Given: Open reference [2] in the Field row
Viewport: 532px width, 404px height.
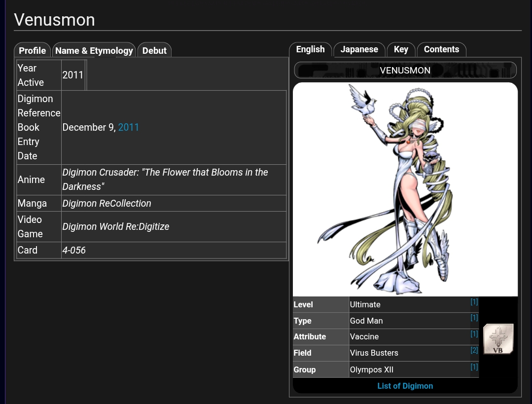Looking at the screenshot, I should (x=474, y=350).
